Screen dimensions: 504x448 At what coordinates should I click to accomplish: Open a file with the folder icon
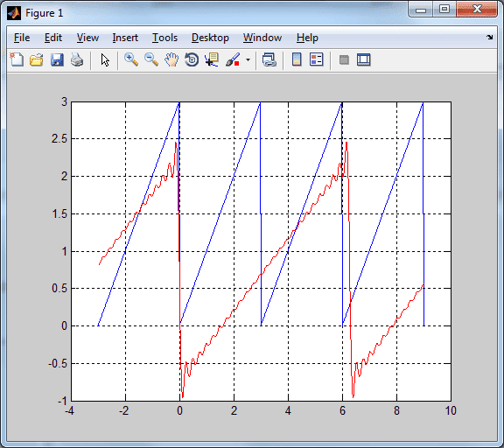point(37,59)
